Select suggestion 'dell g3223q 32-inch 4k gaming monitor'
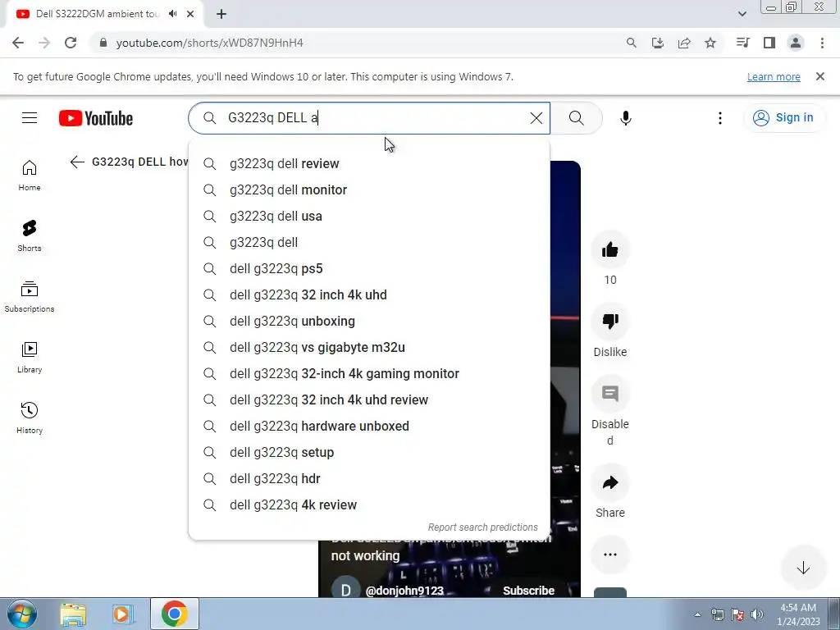Viewport: 840px width, 630px height. (x=369, y=373)
